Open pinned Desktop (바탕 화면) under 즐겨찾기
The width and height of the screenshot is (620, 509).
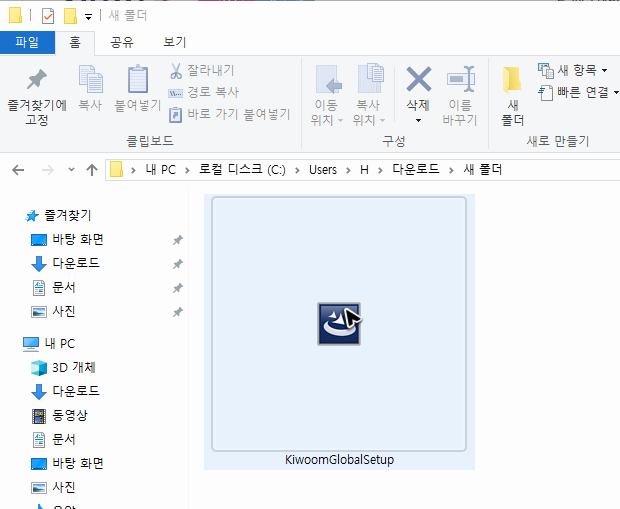67,240
